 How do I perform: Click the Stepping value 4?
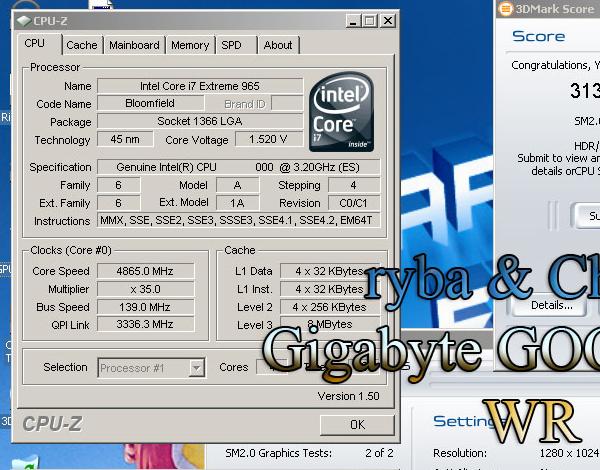point(354,185)
